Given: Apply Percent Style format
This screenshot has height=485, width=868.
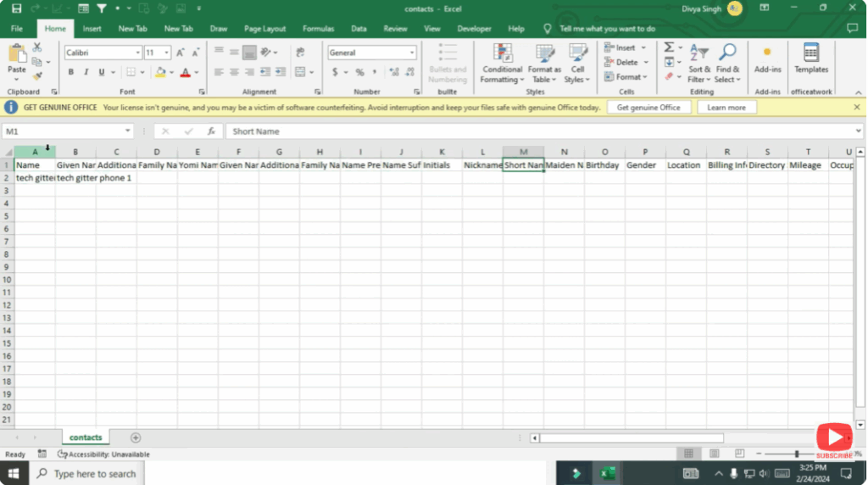Looking at the screenshot, I should [359, 72].
